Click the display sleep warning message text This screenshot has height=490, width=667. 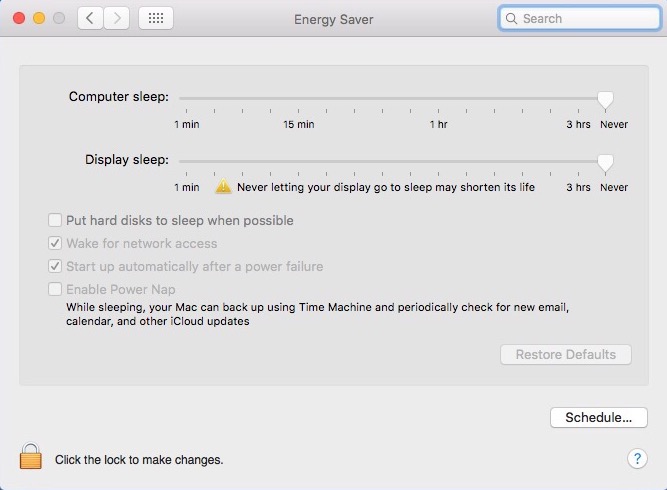pos(386,187)
